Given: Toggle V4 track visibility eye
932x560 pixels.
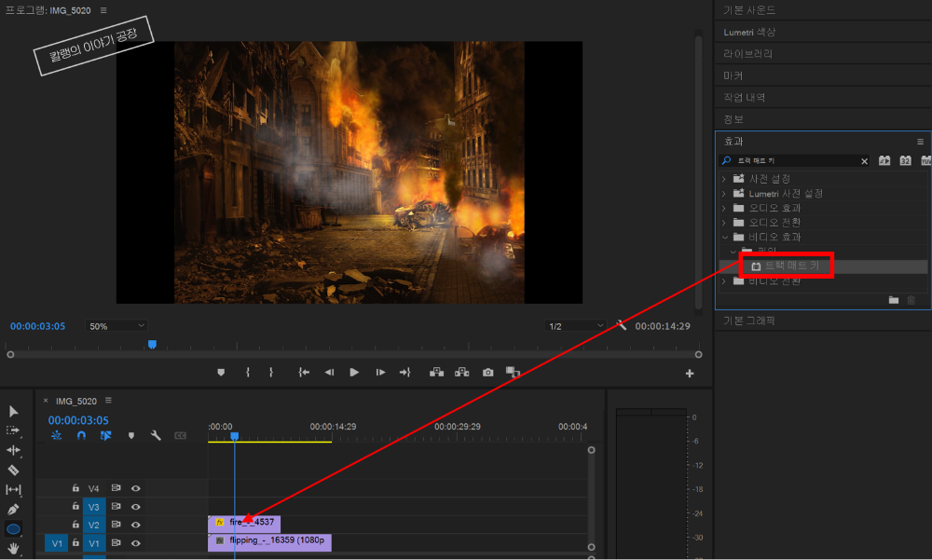Looking at the screenshot, I should click(135, 488).
